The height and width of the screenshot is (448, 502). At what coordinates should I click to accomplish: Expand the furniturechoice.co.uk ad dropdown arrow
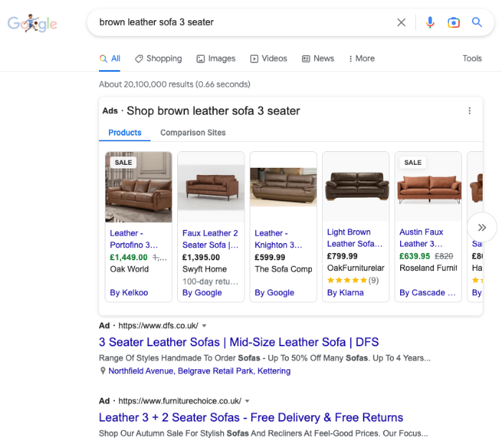coord(247,401)
